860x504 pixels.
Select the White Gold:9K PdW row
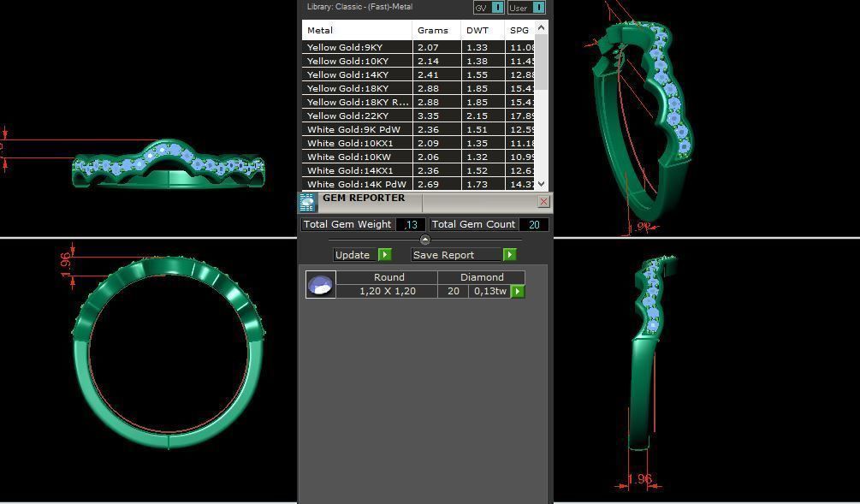pyautogui.click(x=418, y=129)
